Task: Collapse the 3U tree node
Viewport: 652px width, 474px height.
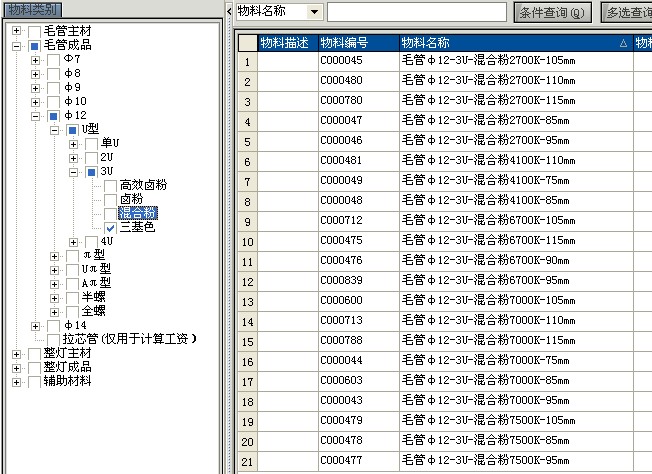Action: coord(74,172)
